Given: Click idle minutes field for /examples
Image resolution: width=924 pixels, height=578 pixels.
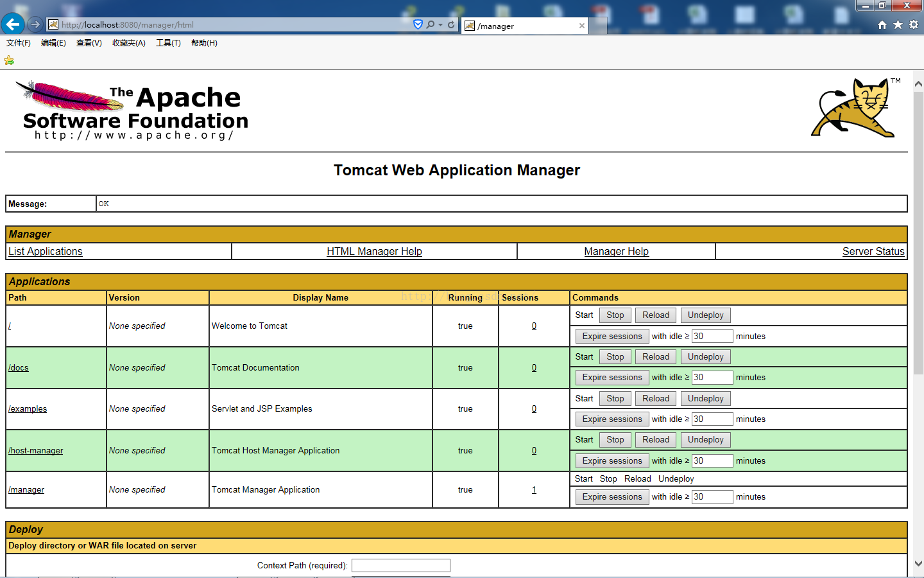Looking at the screenshot, I should pyautogui.click(x=712, y=419).
